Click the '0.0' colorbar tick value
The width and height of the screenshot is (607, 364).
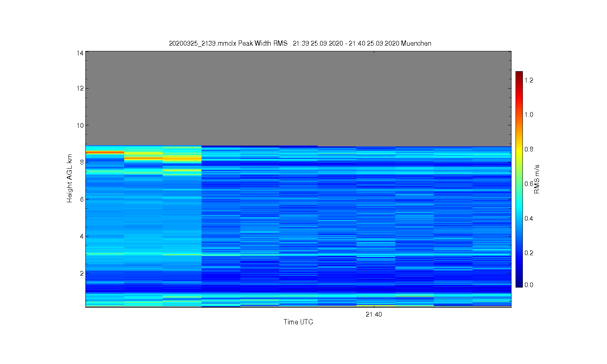click(x=529, y=285)
